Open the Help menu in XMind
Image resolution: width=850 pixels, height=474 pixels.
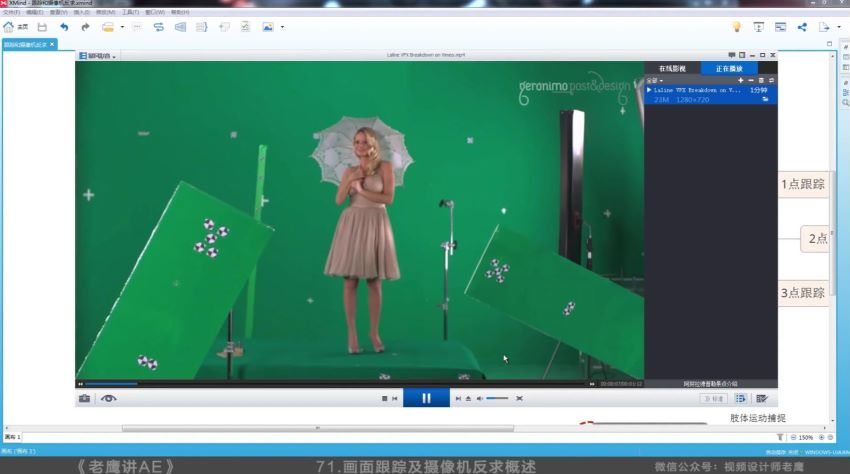pyautogui.click(x=180, y=12)
